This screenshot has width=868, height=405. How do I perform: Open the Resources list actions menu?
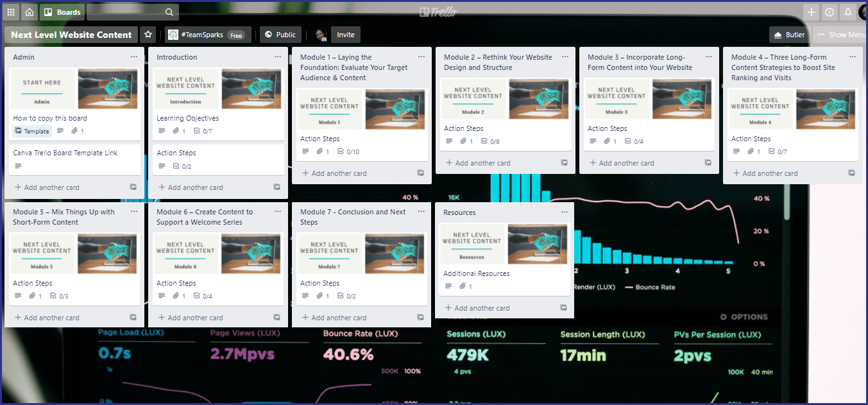coord(565,212)
